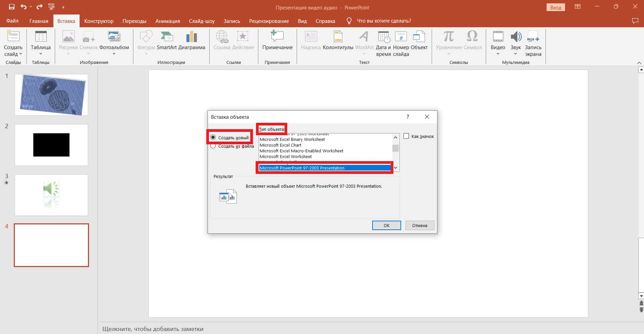This screenshot has width=644, height=334.
Task: Select Microsoft Excel Binary Worksheet in list
Action: 325,139
